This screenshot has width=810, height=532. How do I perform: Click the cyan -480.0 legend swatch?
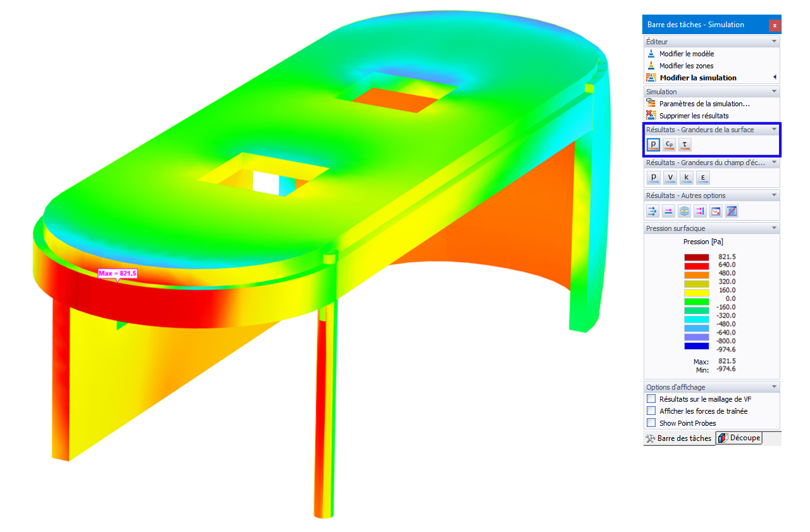click(696, 319)
